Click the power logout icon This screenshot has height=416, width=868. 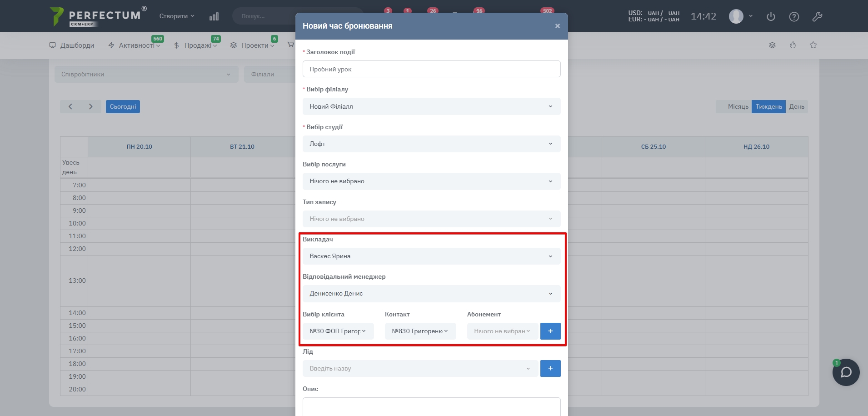tap(771, 17)
